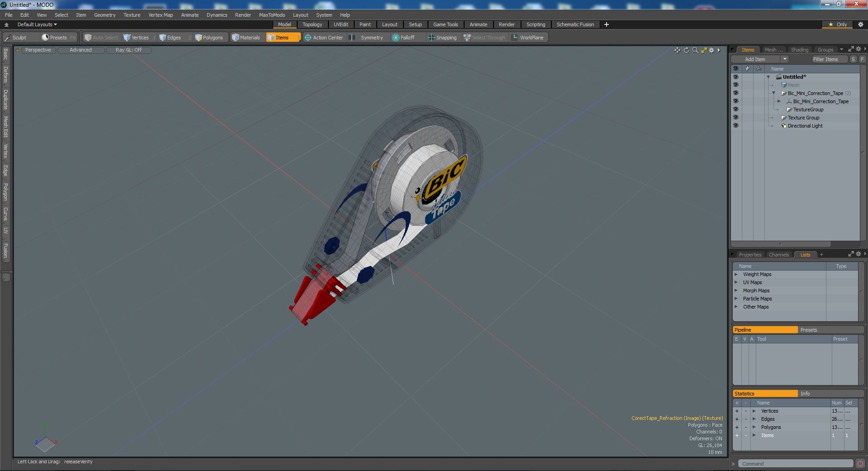The width and height of the screenshot is (868, 471).
Task: Open the Vertex Map menu
Action: pos(161,15)
